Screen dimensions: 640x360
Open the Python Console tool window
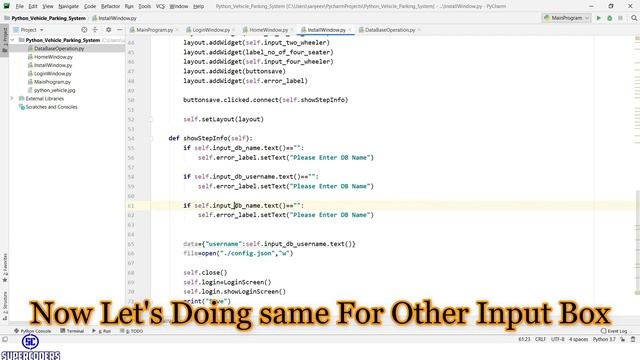coord(33,331)
